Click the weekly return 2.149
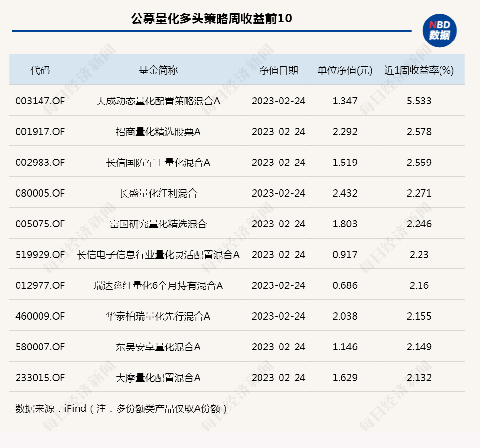This screenshot has height=448, width=480. [x=419, y=347]
